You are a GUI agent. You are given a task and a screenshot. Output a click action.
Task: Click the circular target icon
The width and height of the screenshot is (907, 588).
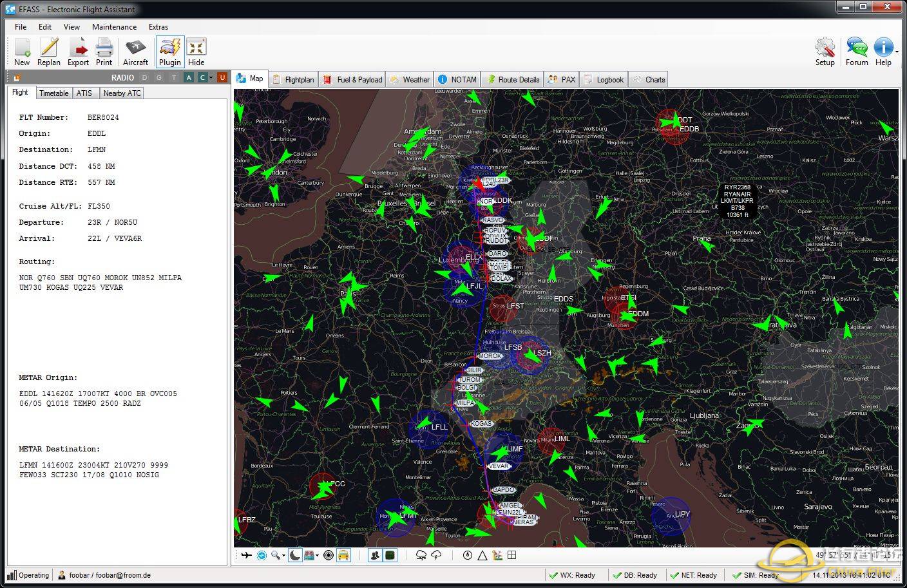[x=329, y=555]
